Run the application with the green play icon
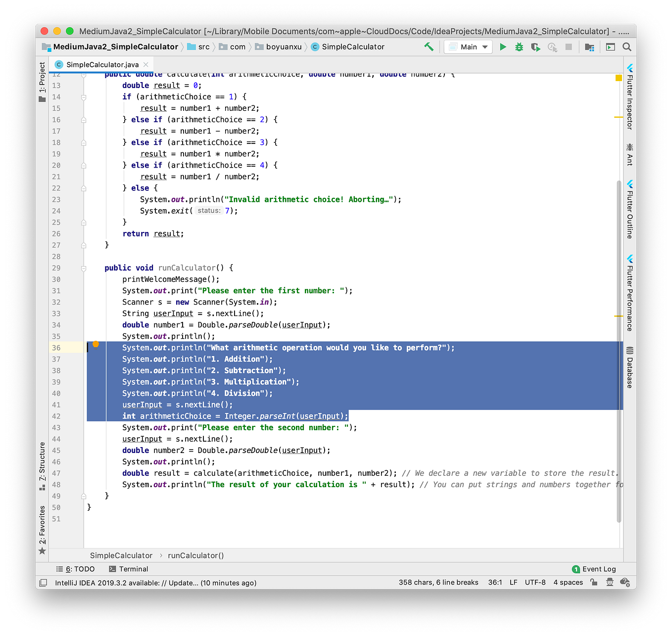Viewport: 672px width, 636px height. click(x=503, y=46)
